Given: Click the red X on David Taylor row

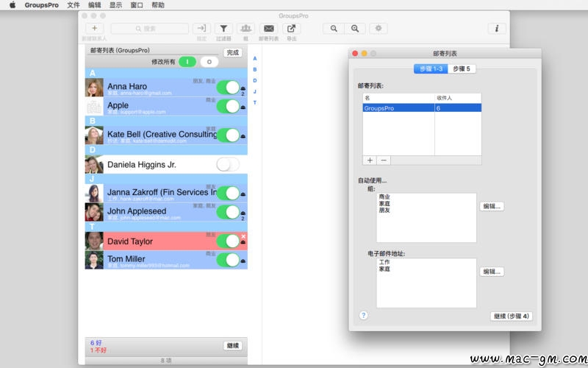Looking at the screenshot, I should [x=243, y=236].
